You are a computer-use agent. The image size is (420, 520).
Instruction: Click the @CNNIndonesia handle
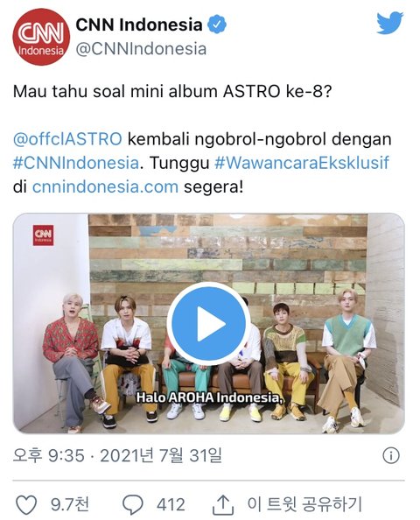click(x=142, y=49)
